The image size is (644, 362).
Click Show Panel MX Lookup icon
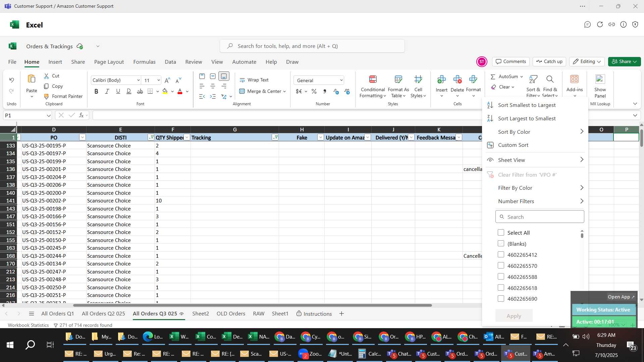coord(600,79)
